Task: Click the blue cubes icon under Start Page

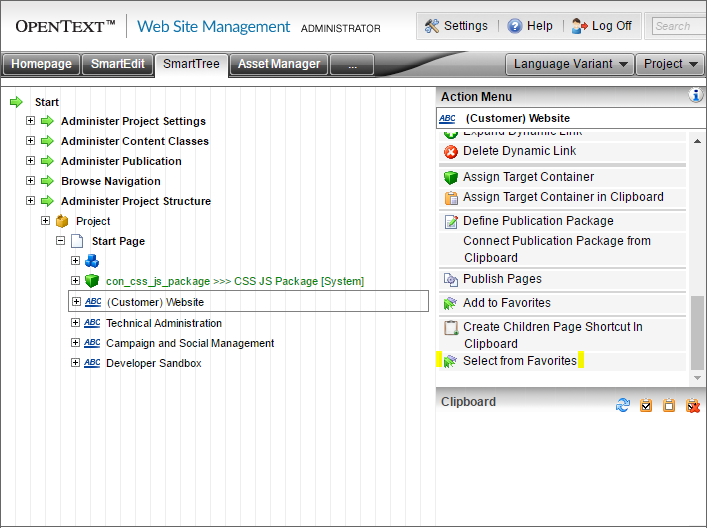Action: [x=92, y=261]
